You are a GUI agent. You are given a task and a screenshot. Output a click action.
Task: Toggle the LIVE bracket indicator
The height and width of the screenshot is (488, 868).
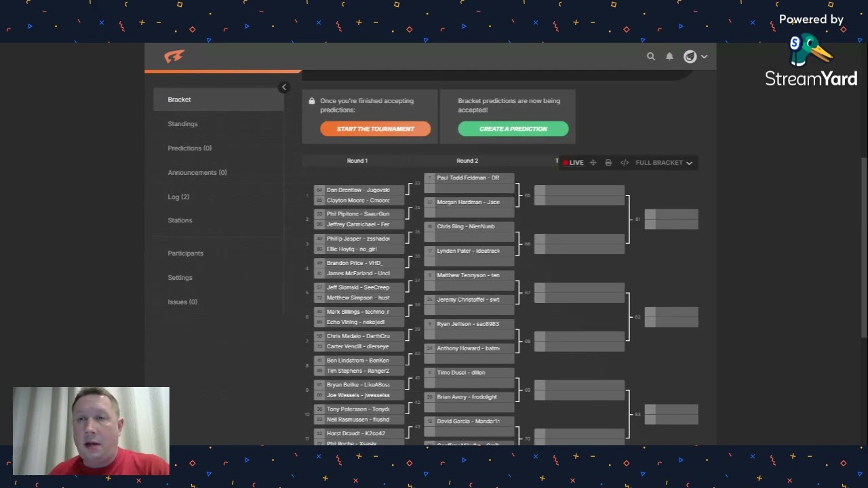[x=573, y=163]
